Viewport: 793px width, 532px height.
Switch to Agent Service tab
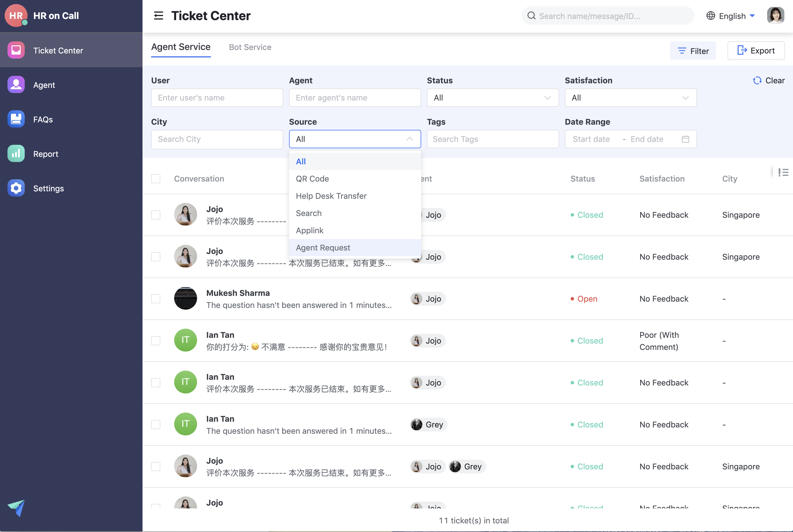click(x=181, y=47)
